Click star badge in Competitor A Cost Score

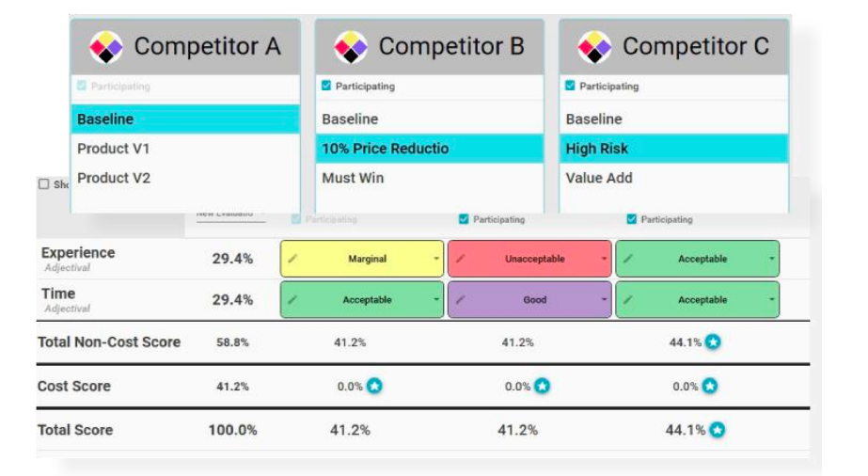coord(374,386)
